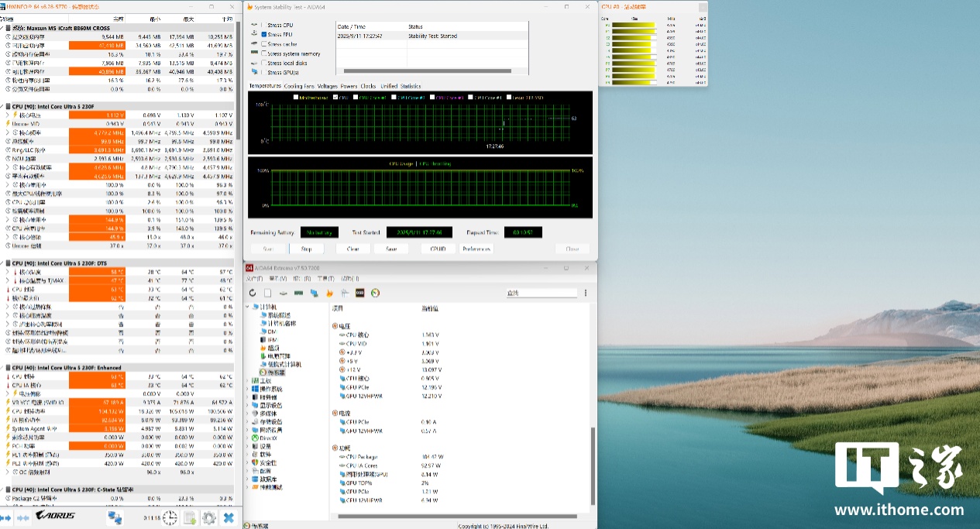This screenshot has height=529, width=980.
Task: Click HWiNFO log file icon
Action: click(x=189, y=517)
